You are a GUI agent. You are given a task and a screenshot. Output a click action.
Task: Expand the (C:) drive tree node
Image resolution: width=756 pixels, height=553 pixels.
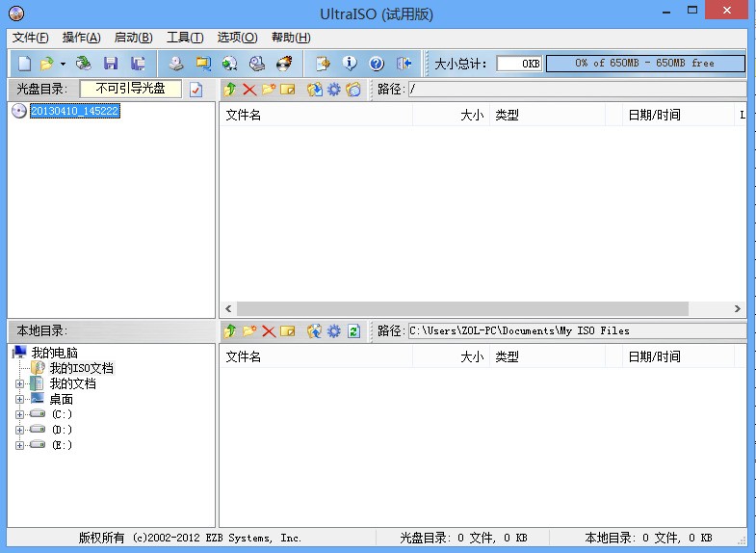[x=19, y=414]
